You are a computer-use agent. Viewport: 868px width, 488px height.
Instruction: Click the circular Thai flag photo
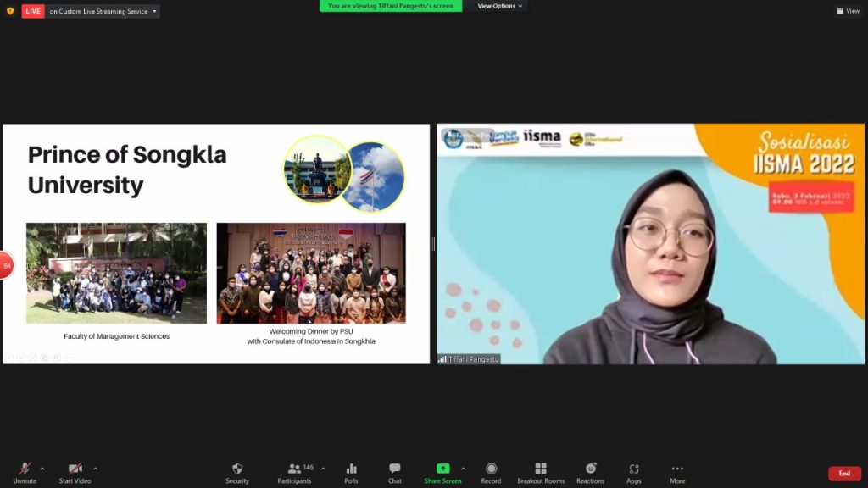click(x=373, y=177)
